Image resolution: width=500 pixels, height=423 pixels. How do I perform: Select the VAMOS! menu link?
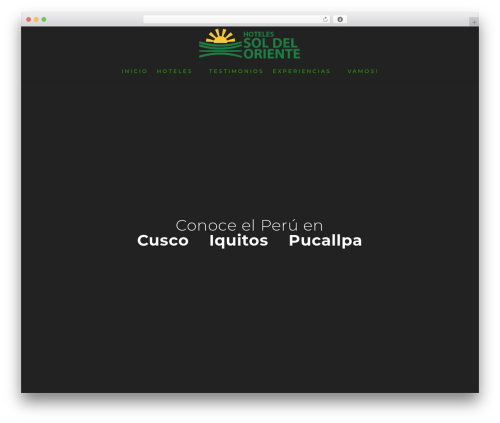pyautogui.click(x=362, y=71)
